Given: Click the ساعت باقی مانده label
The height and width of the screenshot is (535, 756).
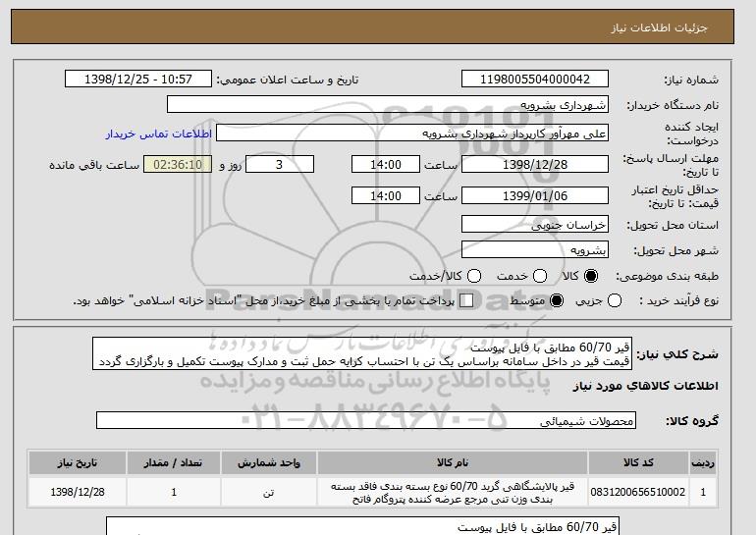Looking at the screenshot, I should coord(94,165).
